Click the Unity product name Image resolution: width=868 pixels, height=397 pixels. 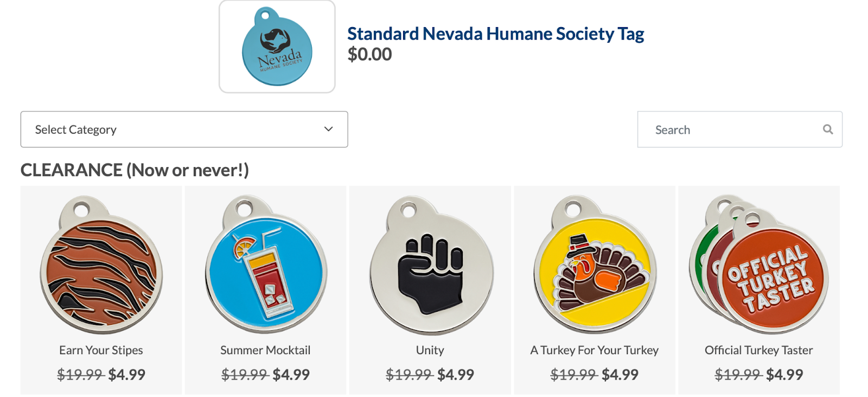pos(430,350)
